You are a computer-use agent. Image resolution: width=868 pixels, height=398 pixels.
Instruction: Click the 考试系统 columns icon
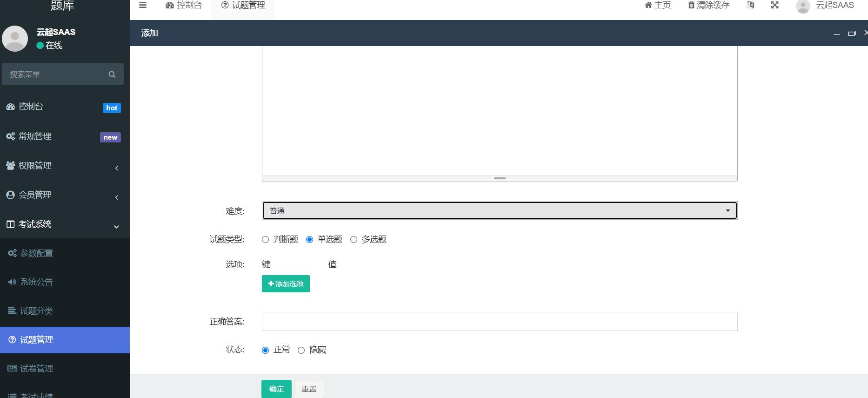[11, 224]
